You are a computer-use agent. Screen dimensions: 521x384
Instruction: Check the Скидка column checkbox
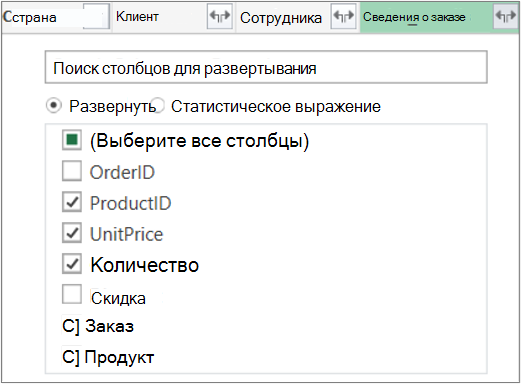[x=72, y=294]
